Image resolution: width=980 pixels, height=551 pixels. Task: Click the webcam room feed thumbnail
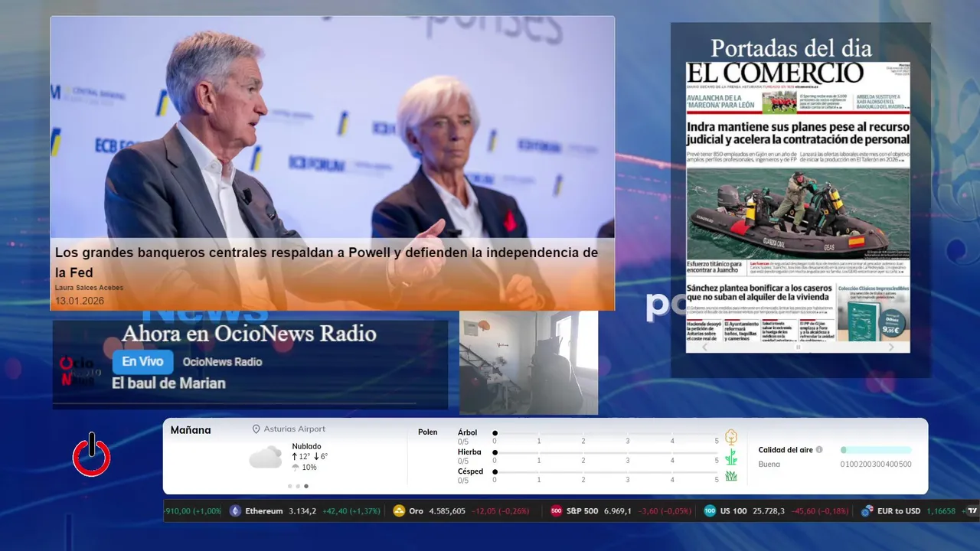coord(528,362)
